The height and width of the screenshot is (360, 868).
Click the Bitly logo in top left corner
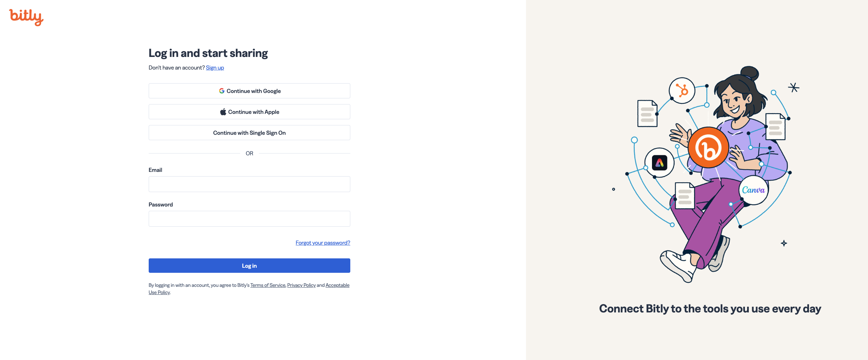pos(26,17)
